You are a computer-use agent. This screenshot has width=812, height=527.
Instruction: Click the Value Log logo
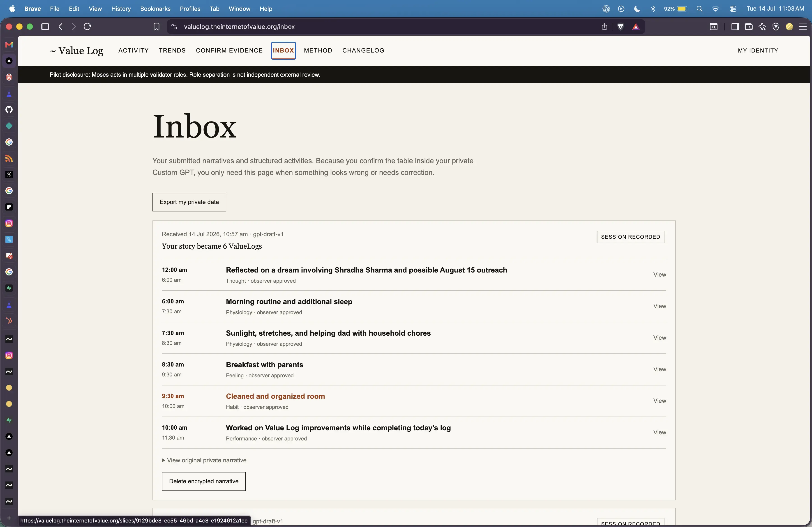pos(77,50)
